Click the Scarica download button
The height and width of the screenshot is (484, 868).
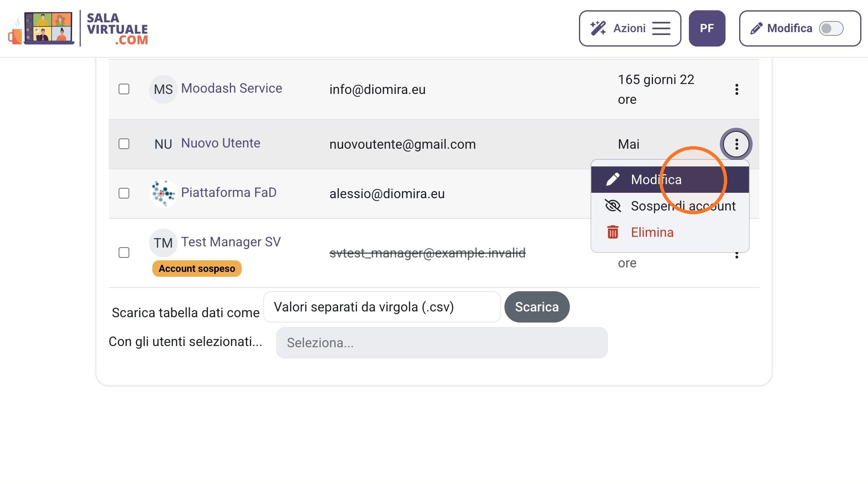coord(537,307)
